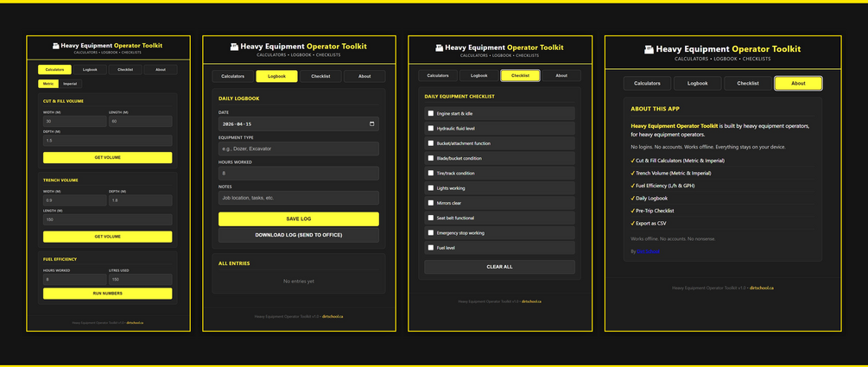Open the Dirt School link in About
Image resolution: width=868 pixels, height=367 pixels.
click(648, 251)
